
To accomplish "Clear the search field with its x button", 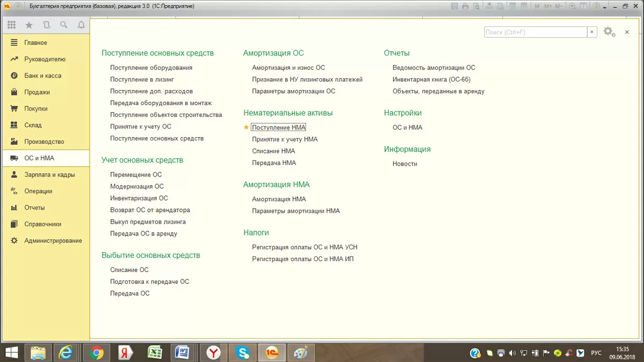I will (x=592, y=32).
